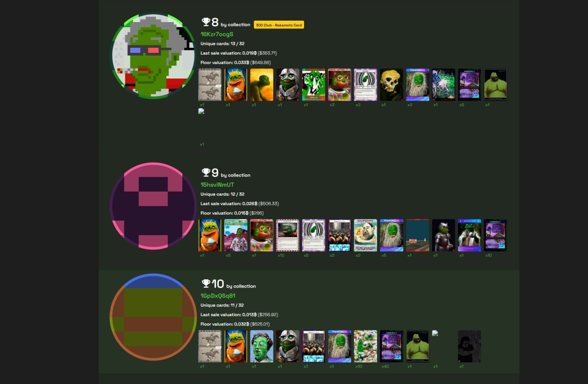This screenshot has width=588, height=384.
Task: Click the broken image card in rank 10
Action: coord(435,333)
